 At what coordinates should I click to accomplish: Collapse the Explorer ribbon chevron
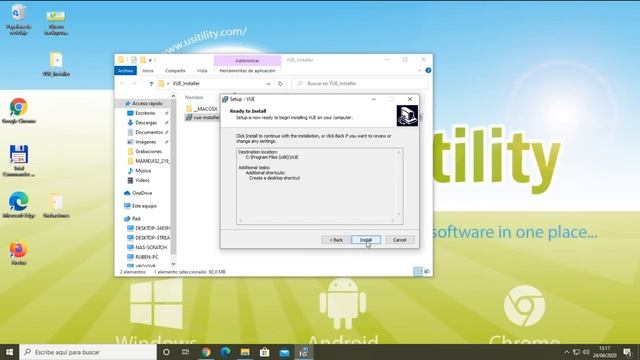(419, 70)
